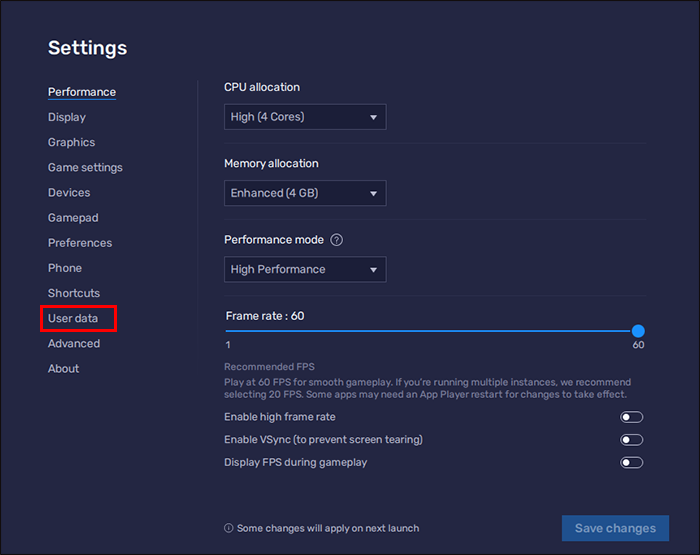Click the Save changes button
Image resolution: width=700 pixels, height=555 pixels.
[x=615, y=528]
